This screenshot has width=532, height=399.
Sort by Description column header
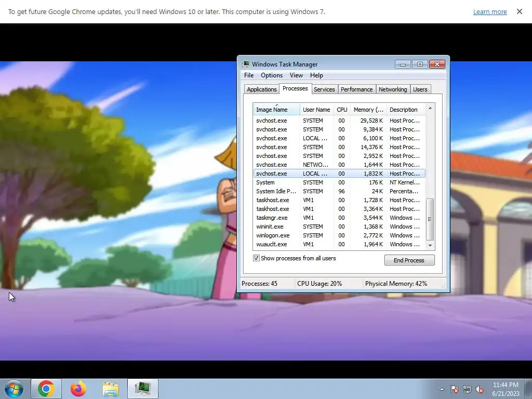(406, 110)
